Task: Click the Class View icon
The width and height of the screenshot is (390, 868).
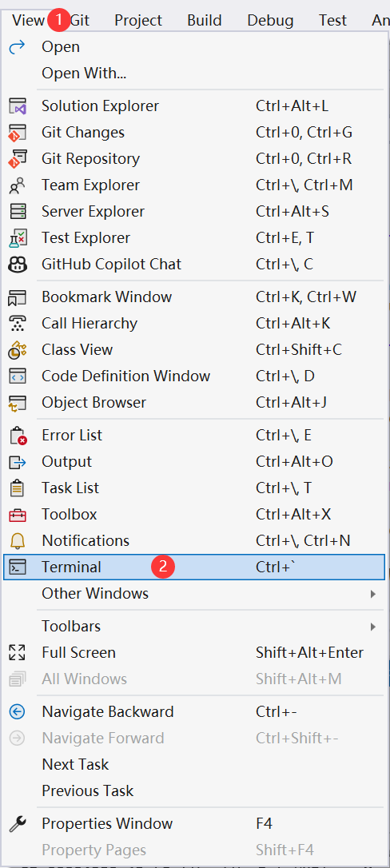Action: coord(18,350)
